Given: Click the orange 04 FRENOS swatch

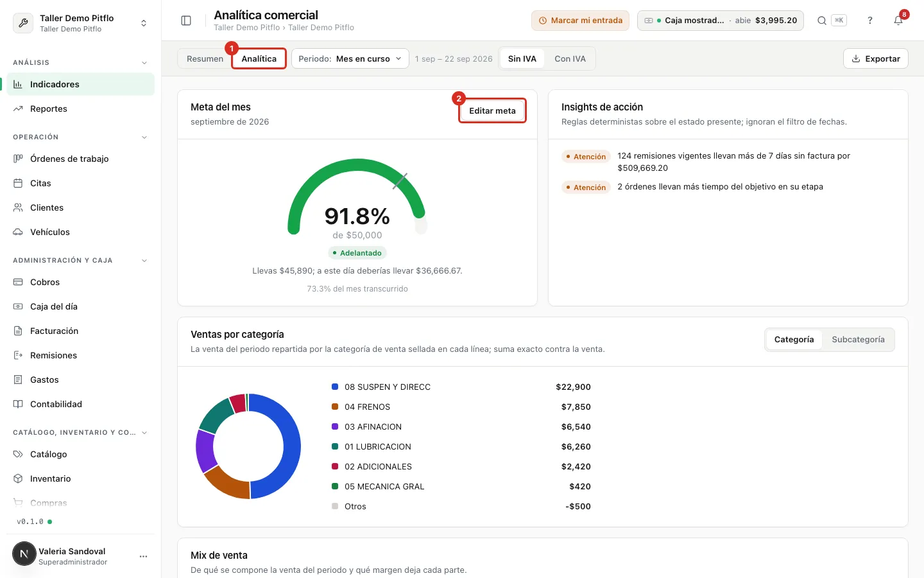Looking at the screenshot, I should tap(335, 407).
